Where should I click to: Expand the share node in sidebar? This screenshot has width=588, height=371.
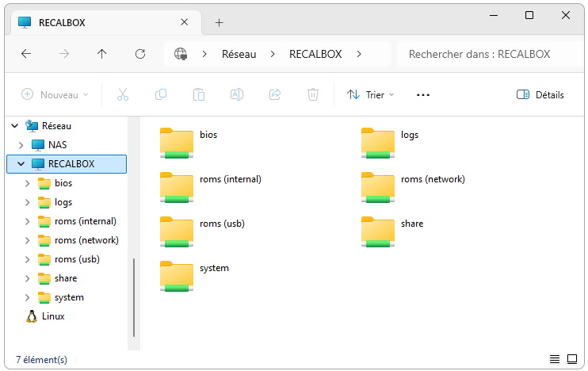pyautogui.click(x=28, y=278)
